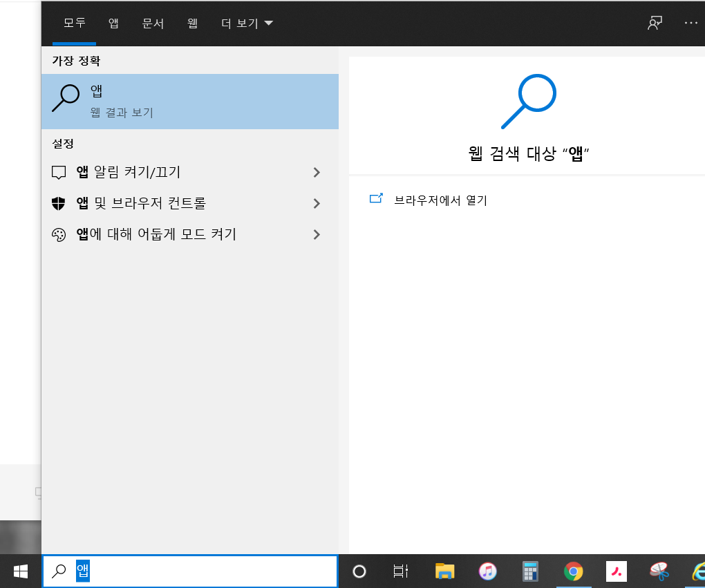Image resolution: width=705 pixels, height=588 pixels.
Task: Open Internet Explorer from the taskbar
Action: point(698,571)
